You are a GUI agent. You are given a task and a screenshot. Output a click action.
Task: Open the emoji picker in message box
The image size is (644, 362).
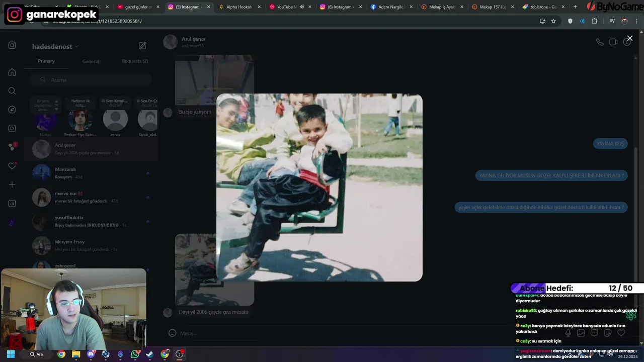(172, 333)
